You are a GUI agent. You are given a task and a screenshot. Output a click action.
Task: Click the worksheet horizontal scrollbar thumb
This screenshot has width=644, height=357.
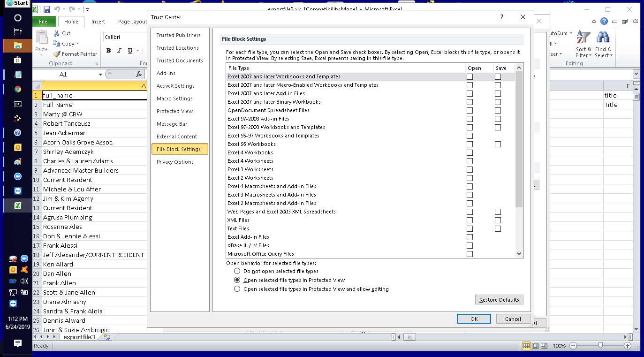(x=410, y=337)
